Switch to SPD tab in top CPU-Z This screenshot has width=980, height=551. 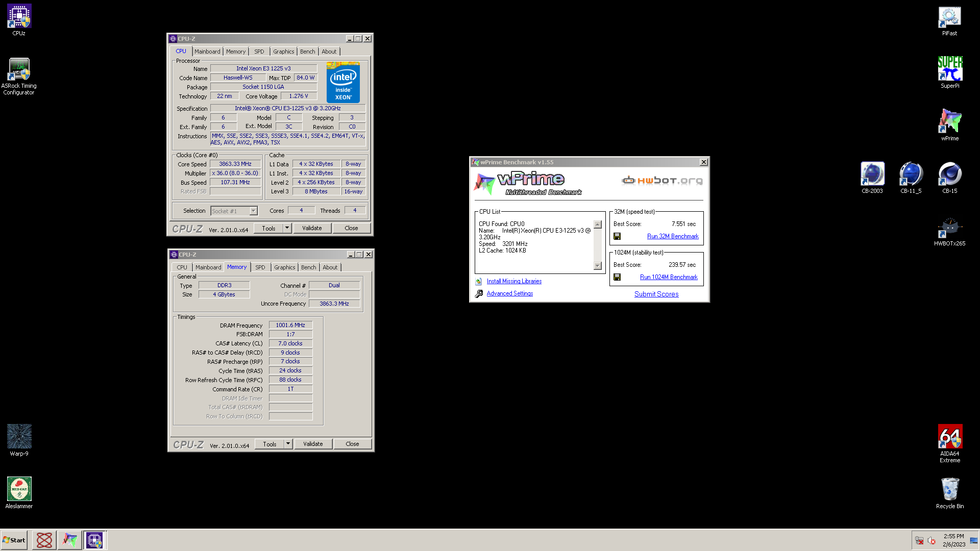click(259, 52)
